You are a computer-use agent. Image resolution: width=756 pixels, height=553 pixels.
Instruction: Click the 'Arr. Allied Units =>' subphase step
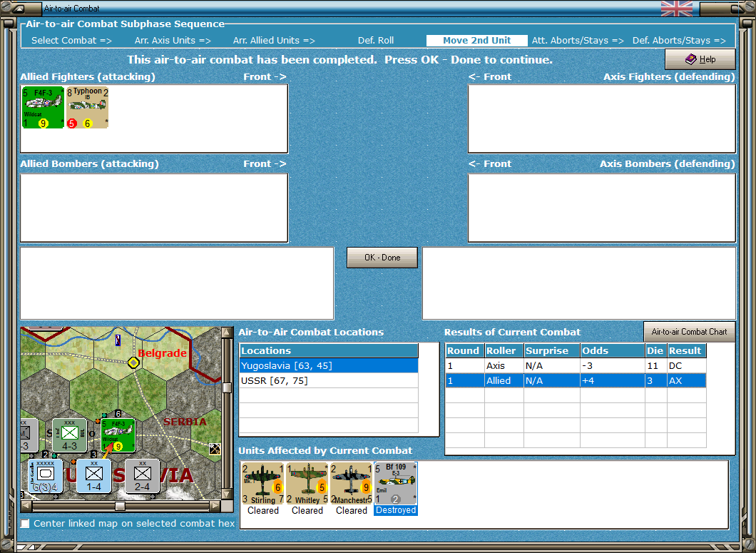274,41
